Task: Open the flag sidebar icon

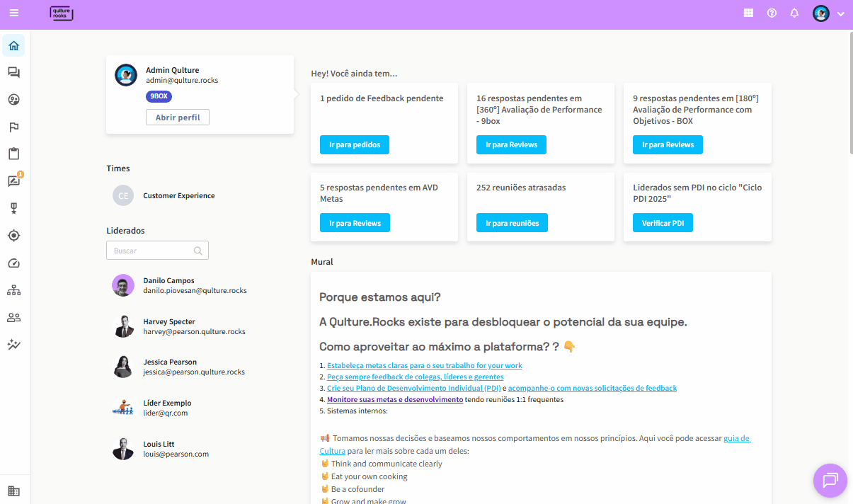Action: click(x=13, y=127)
